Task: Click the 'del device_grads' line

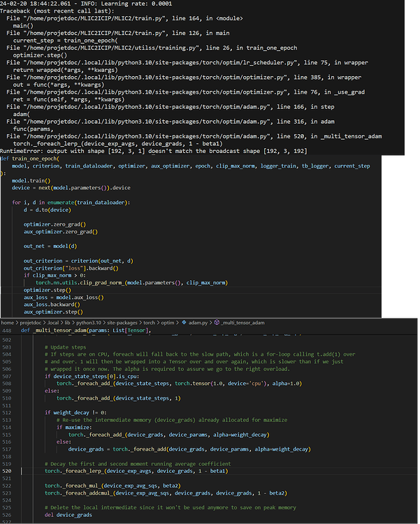Action: [68, 515]
